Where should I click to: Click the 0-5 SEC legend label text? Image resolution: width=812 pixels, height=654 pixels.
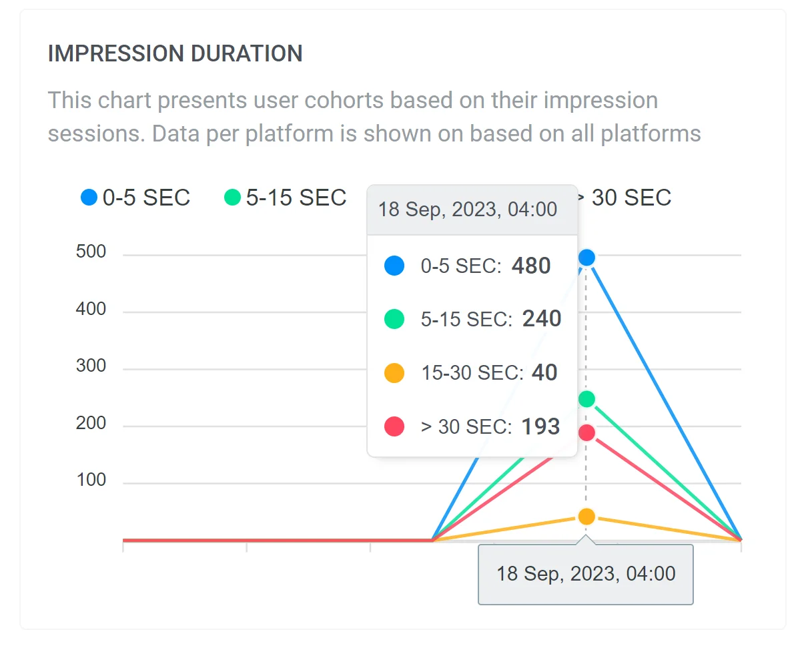click(146, 198)
